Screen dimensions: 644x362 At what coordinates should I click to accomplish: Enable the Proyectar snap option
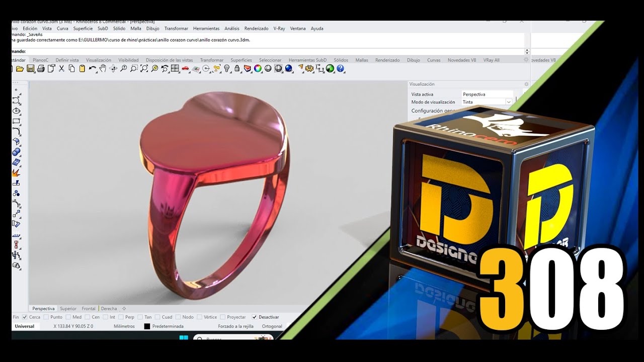(x=223, y=317)
